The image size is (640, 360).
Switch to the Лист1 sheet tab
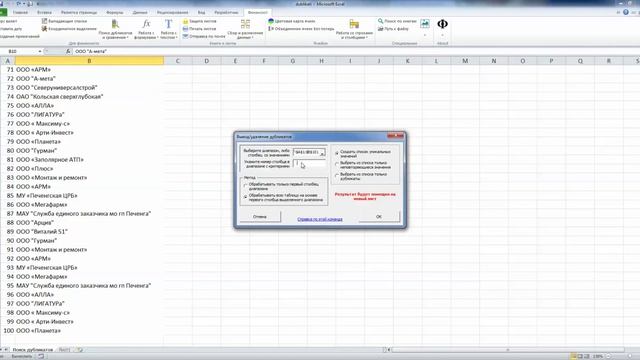click(x=64, y=350)
